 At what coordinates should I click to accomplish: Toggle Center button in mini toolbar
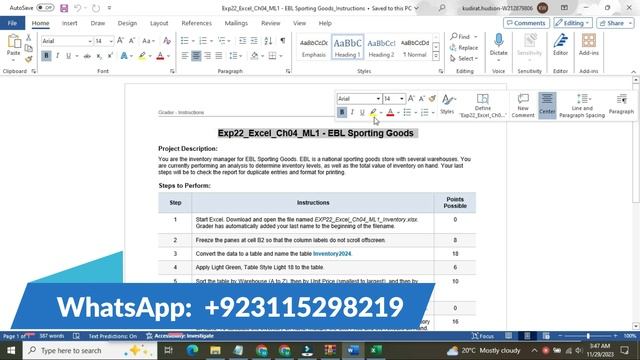click(x=547, y=105)
